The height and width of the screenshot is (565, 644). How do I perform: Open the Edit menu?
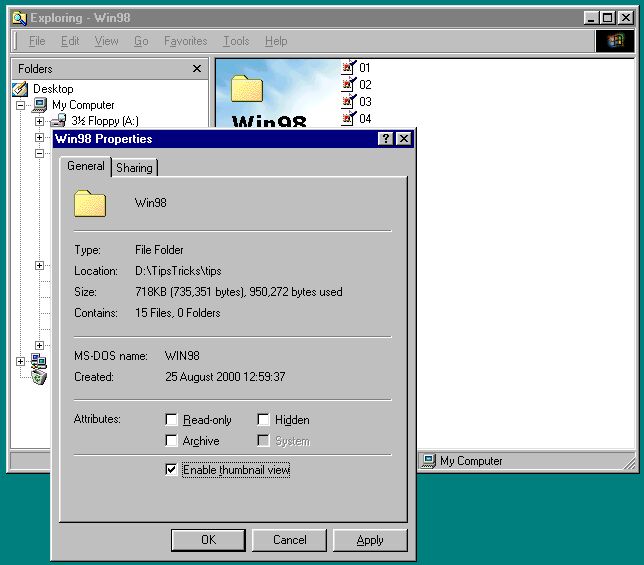pos(70,41)
